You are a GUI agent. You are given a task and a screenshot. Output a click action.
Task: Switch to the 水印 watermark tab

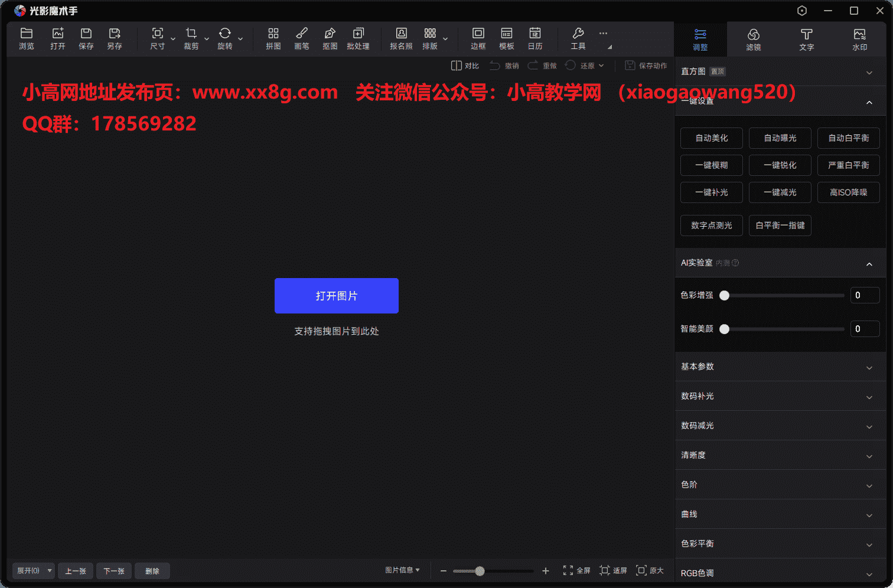(860, 39)
